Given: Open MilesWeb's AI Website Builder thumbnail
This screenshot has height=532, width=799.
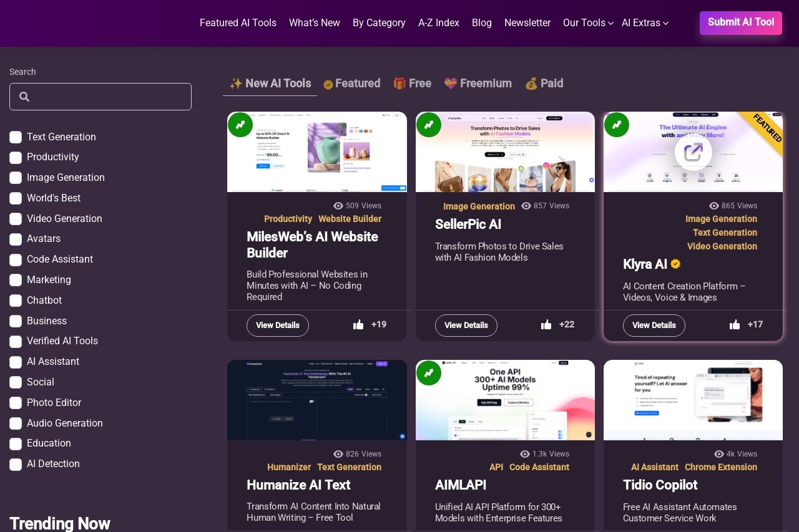Looking at the screenshot, I should point(317,152).
